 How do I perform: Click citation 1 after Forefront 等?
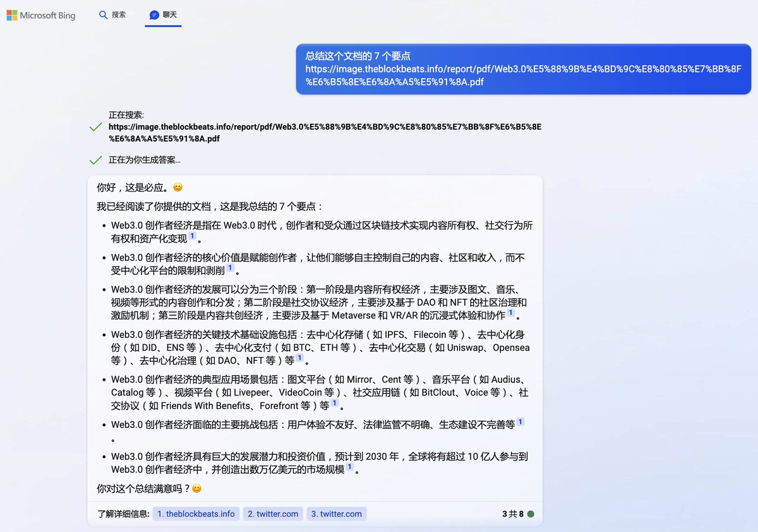pyautogui.click(x=334, y=403)
